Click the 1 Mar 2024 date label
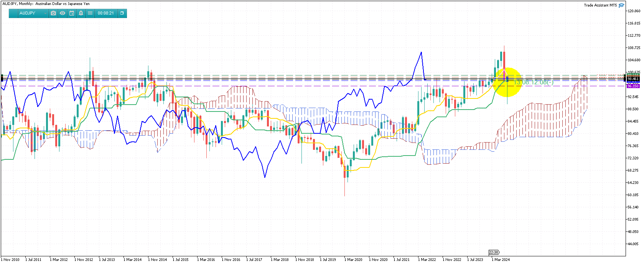Image resolution: width=644 pixels, height=264 pixels. 502,259
